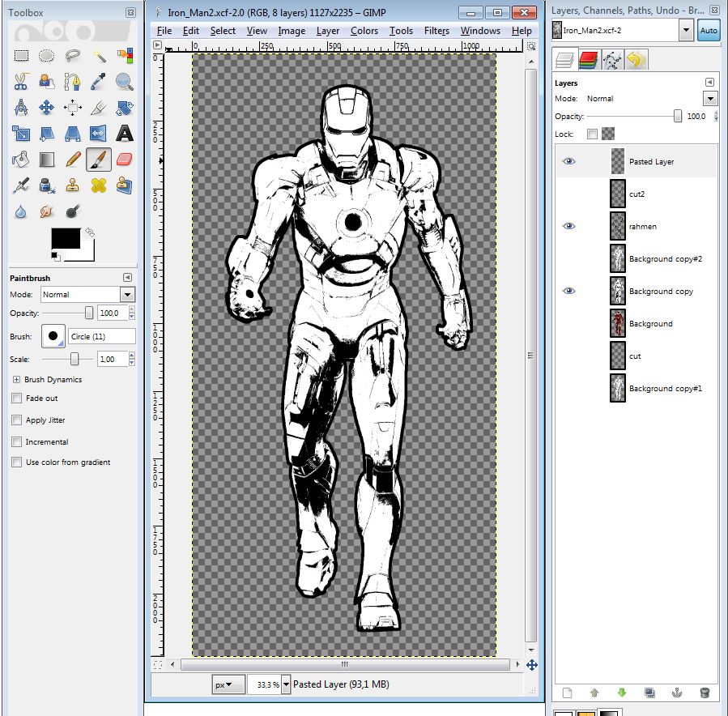Viewport: 728px width, 716px height.
Task: Open the Layers panel configuration menu arrow
Action: tap(709, 83)
